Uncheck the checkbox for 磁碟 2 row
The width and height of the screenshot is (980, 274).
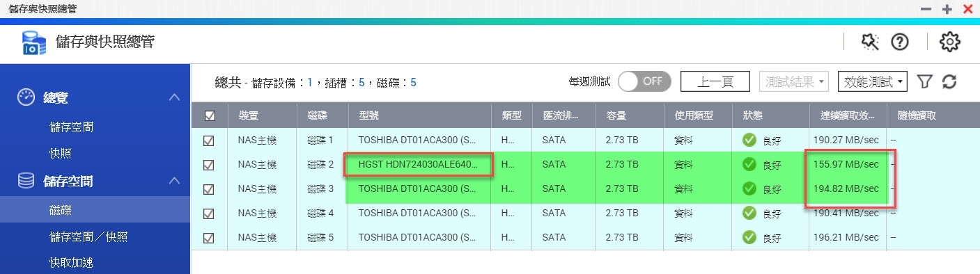tap(208, 165)
